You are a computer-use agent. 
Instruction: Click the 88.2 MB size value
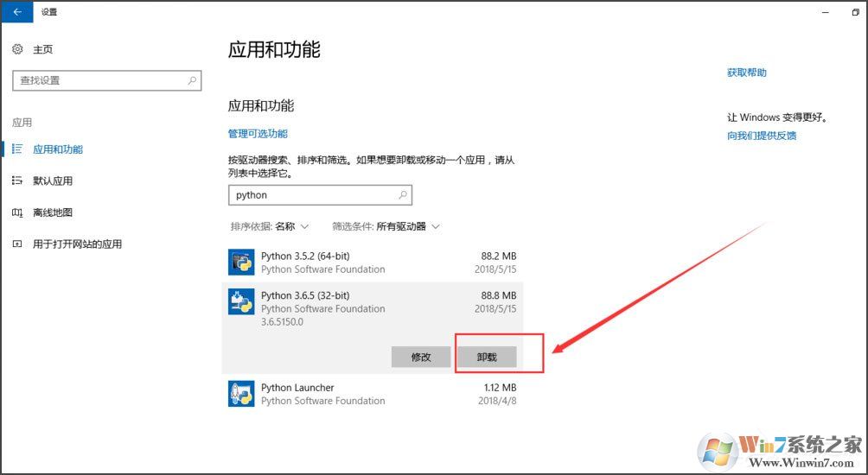click(x=499, y=256)
